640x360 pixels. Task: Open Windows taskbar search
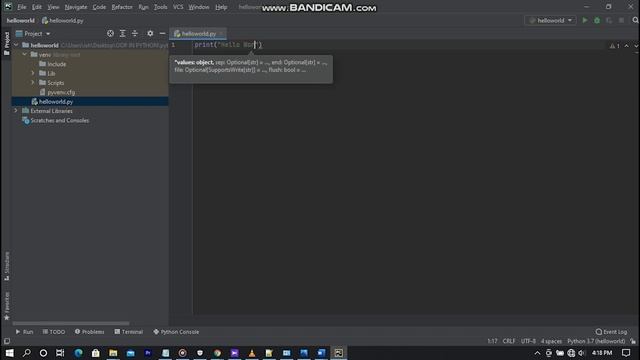pos(27,353)
